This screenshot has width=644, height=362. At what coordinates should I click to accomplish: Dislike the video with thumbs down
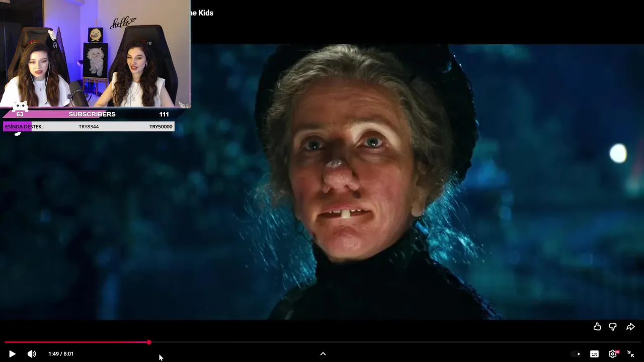point(613,327)
